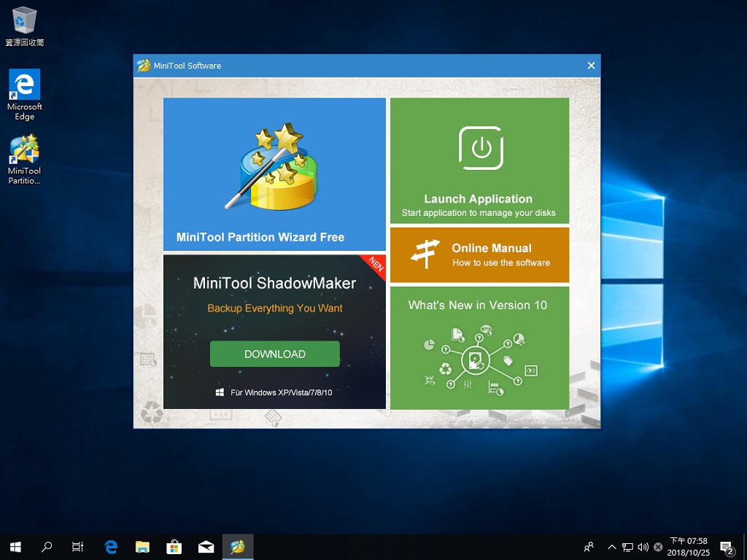This screenshot has width=747, height=560.
Task: Click the red NEW ribbon on ShadowMaker
Action: [376, 264]
